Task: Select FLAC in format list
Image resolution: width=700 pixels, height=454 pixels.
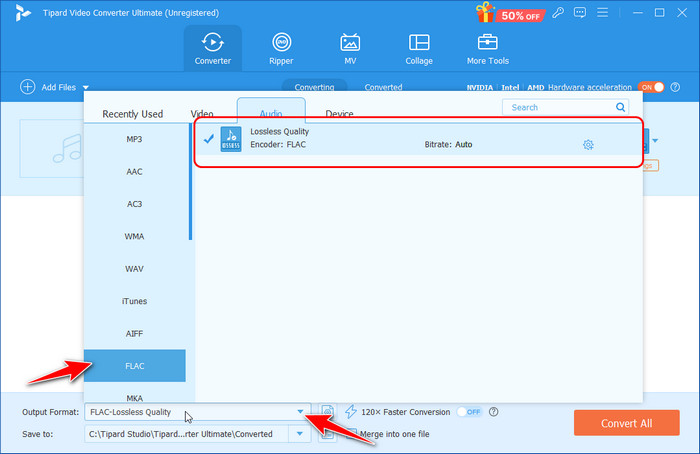Action: tap(134, 366)
